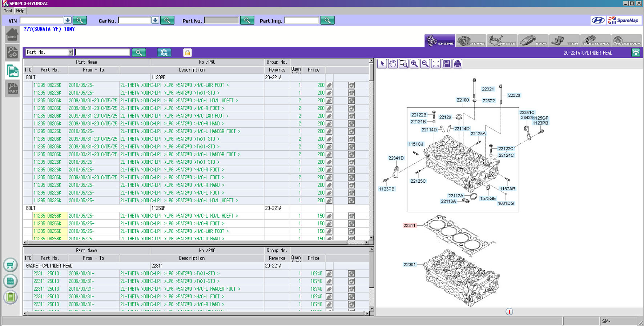
Task: Toggle the view eye icon beside Cylinder Head
Action: tap(636, 53)
